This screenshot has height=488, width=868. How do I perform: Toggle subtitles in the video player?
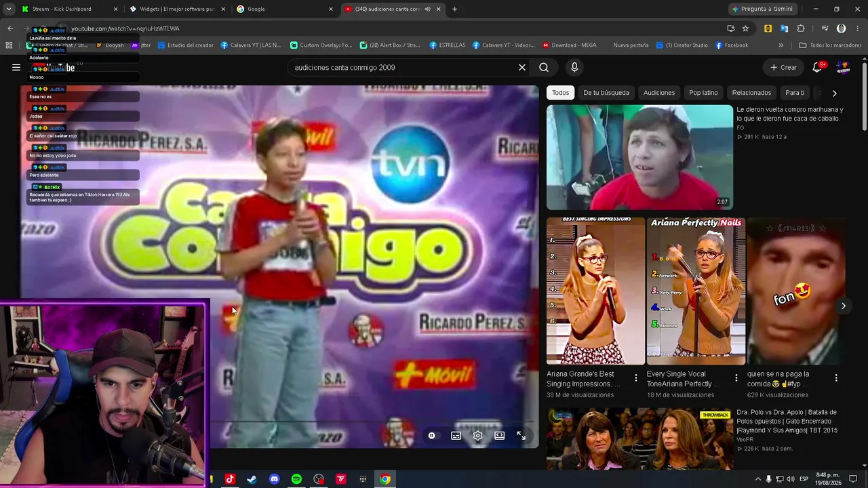pos(456,436)
